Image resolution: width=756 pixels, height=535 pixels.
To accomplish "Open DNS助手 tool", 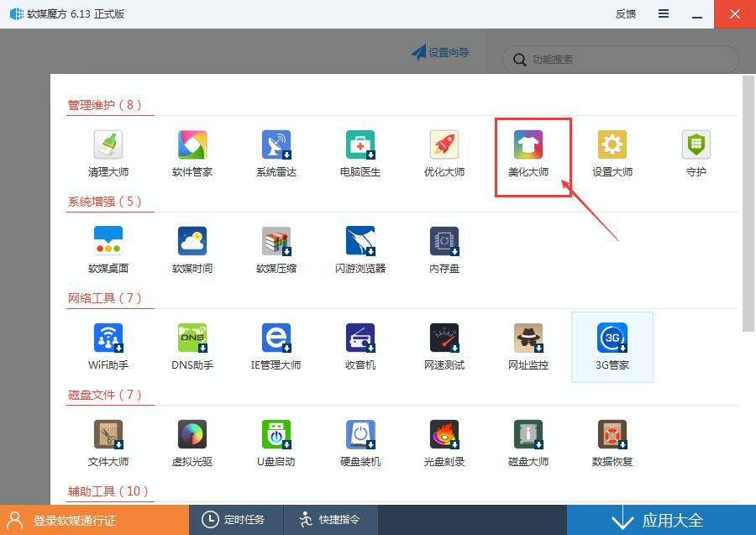I will point(192,347).
